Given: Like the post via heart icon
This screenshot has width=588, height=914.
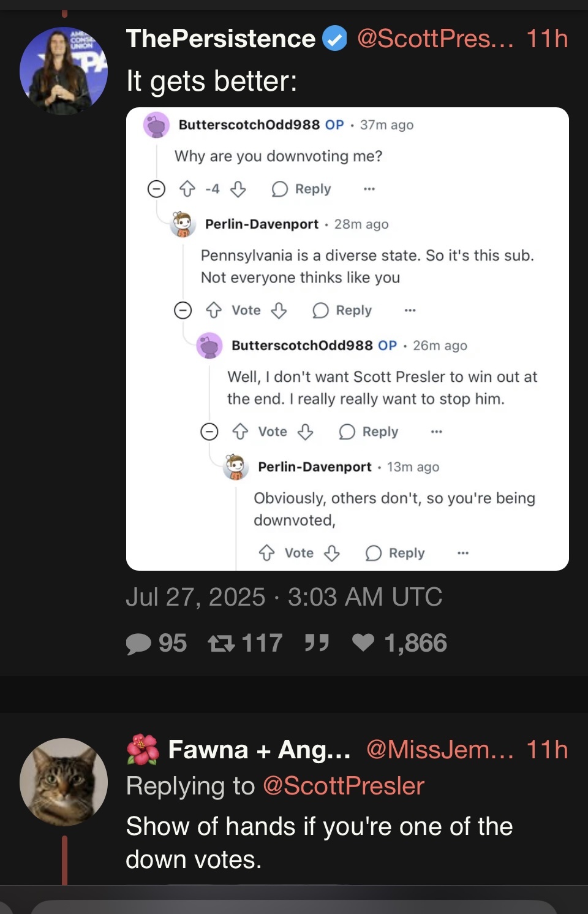Looking at the screenshot, I should (363, 642).
